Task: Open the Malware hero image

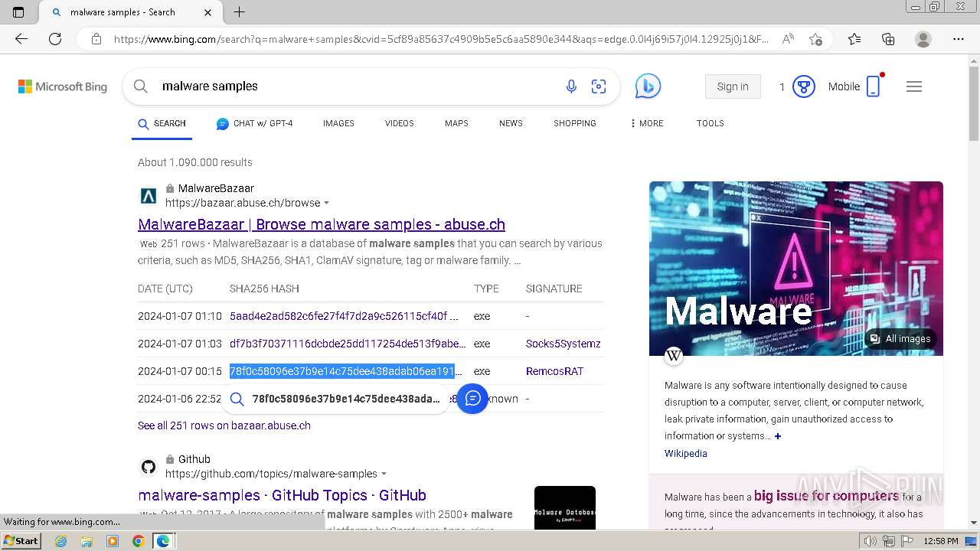Action: pyautogui.click(x=796, y=269)
